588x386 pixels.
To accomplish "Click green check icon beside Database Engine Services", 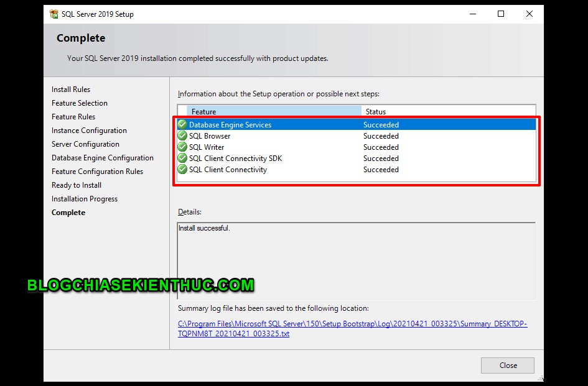I will 182,124.
